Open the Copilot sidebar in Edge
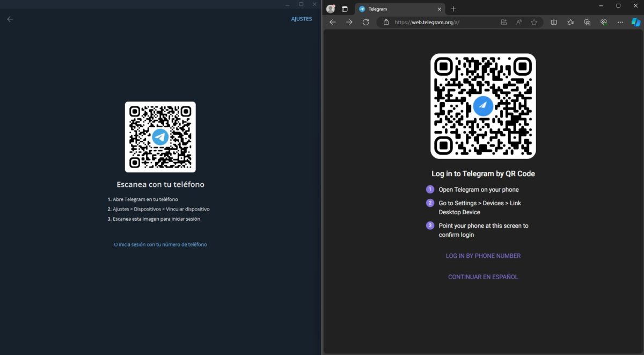This screenshot has height=355, width=644. (635, 22)
